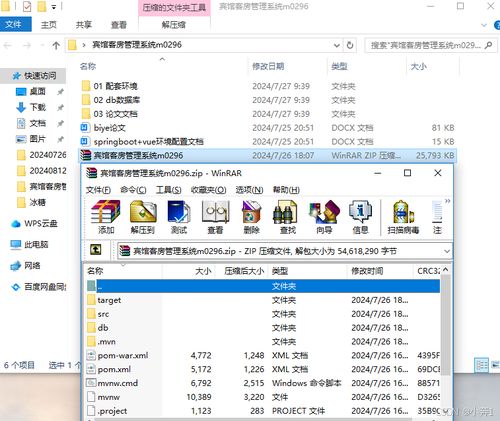The width and height of the screenshot is (500, 421).
Task: Show archive Info (信息) icon
Action: tap(360, 217)
